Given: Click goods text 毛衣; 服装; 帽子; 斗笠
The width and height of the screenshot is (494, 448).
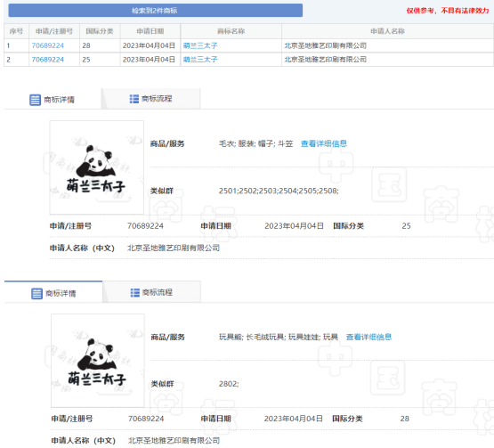Looking at the screenshot, I should tap(255, 143).
